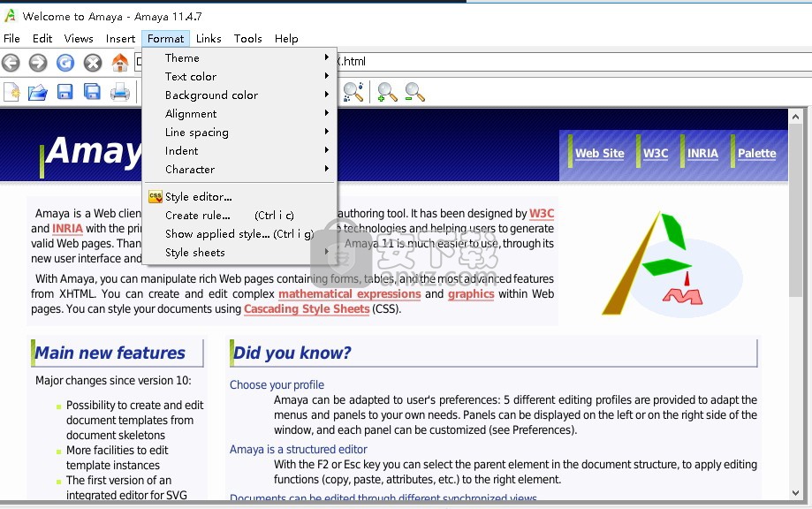
Task: Open the File menu
Action: click(x=11, y=38)
